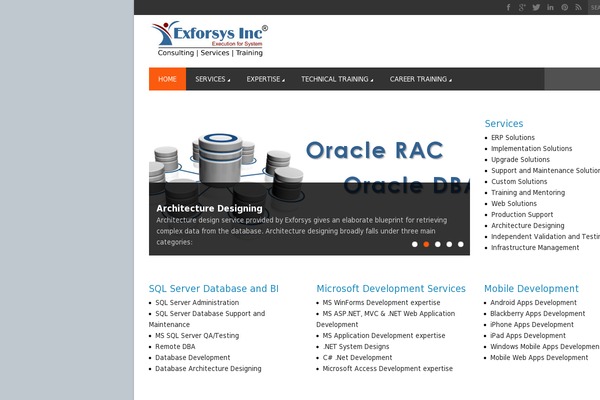
Task: Select the fourth slider dot
Action: pos(449,244)
